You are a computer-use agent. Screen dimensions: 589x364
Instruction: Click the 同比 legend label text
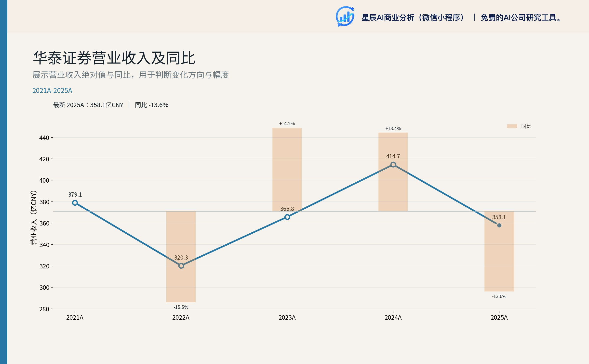[526, 126]
